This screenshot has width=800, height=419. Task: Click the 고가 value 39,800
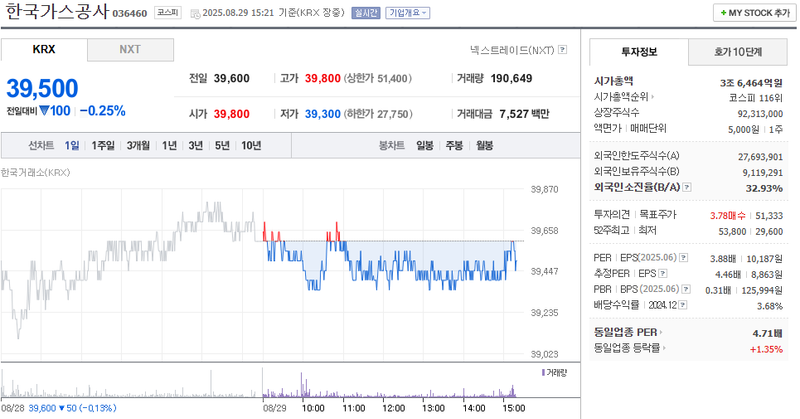pos(322,78)
